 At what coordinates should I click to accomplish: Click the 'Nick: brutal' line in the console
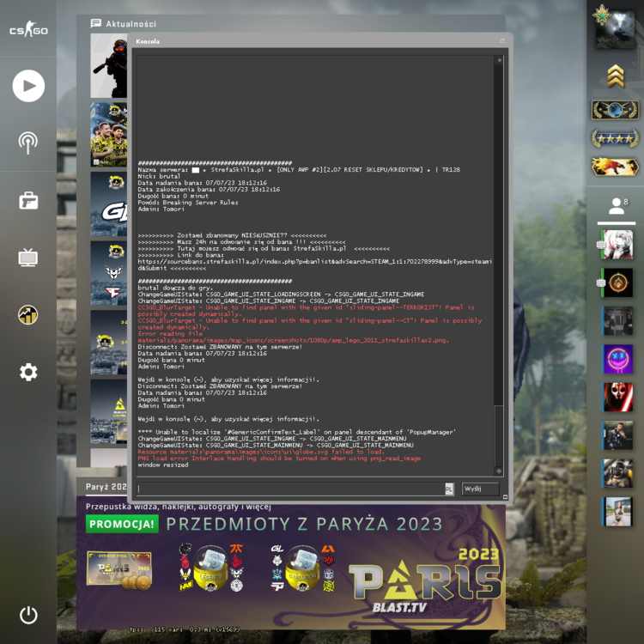click(x=159, y=176)
